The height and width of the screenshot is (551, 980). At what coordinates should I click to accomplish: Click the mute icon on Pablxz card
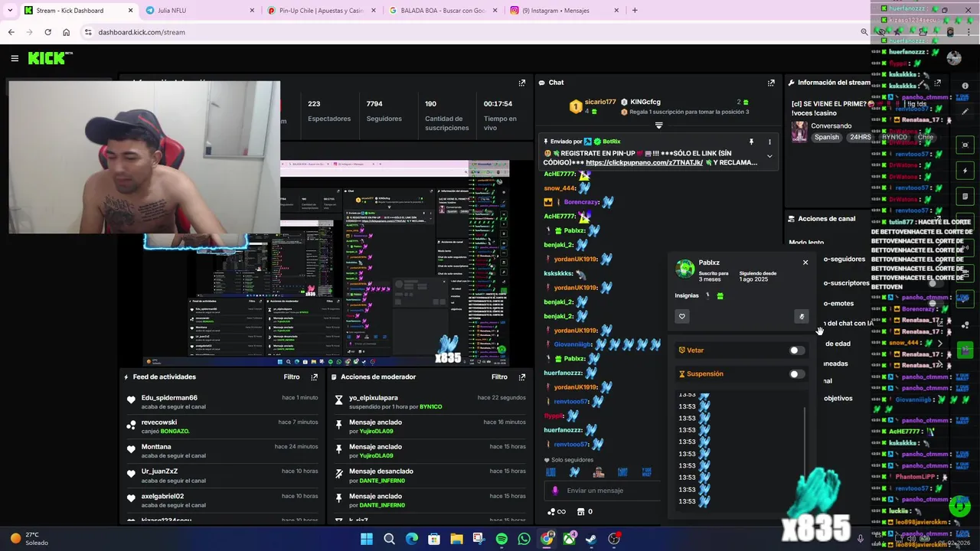pyautogui.click(x=802, y=316)
